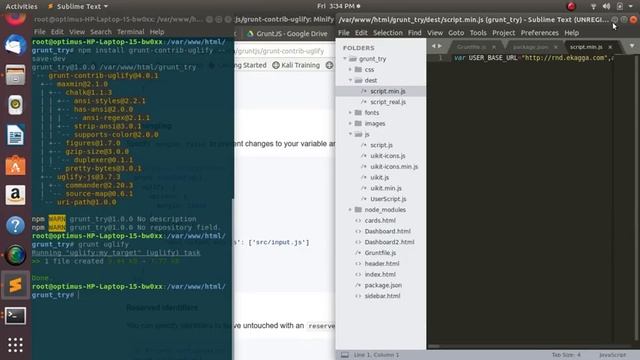This screenshot has width=640, height=360.
Task: Click Activities in the top bar
Action: [21, 6]
